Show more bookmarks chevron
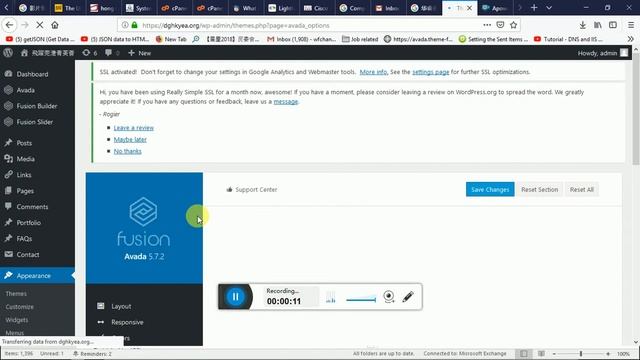Image resolution: width=640 pixels, height=360 pixels. (x=631, y=39)
